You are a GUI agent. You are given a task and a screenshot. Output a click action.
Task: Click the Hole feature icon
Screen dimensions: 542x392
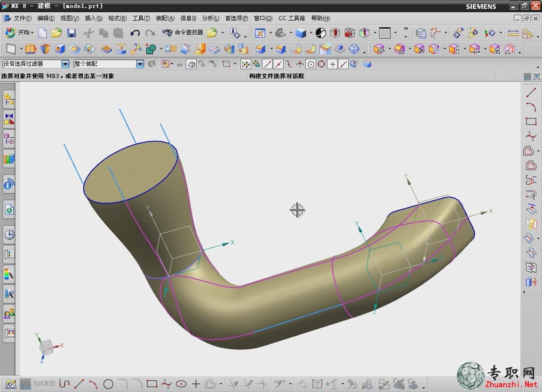click(60, 49)
